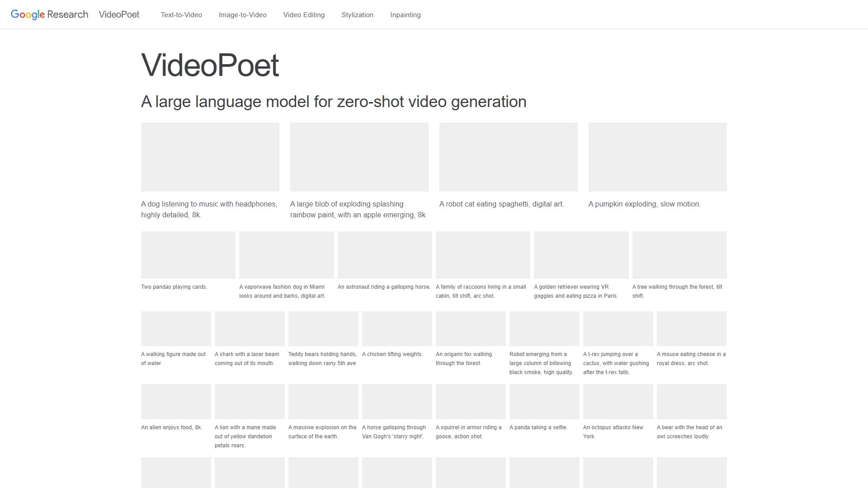Play the robot cat eating spaghetti video
Image resolution: width=868 pixels, height=488 pixels.
coord(509,157)
